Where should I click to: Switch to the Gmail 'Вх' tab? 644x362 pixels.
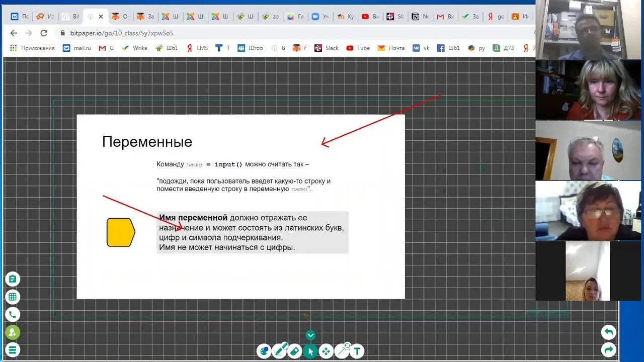pos(445,17)
